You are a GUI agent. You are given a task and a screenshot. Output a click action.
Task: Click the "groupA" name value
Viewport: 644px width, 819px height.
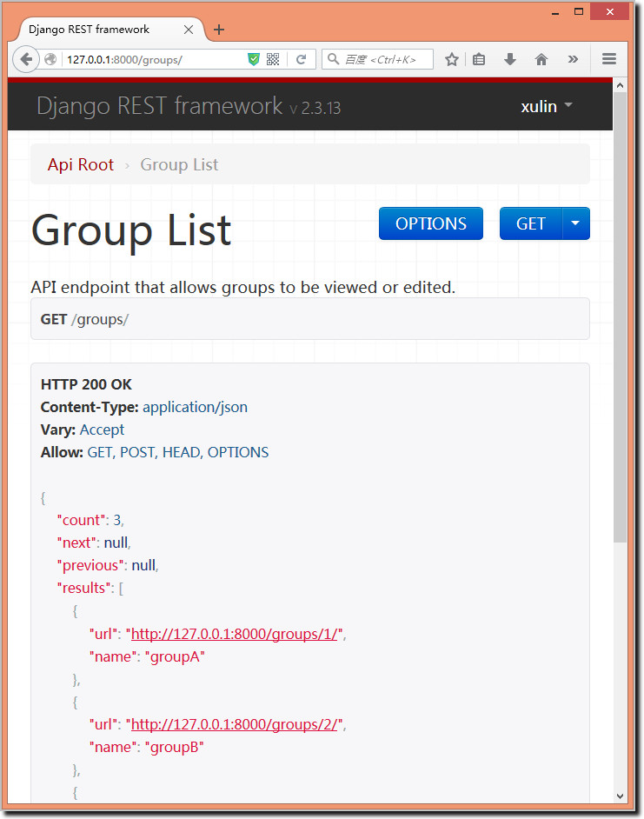(175, 656)
